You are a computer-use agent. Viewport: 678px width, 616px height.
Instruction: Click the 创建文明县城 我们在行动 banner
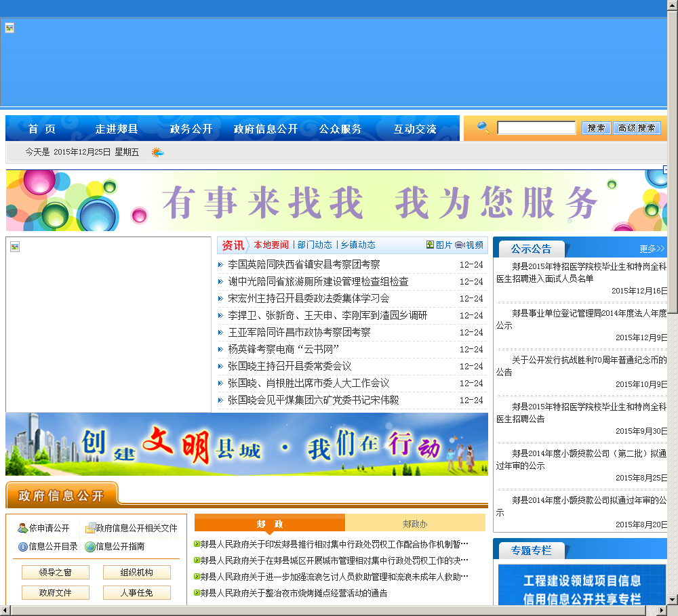coord(247,444)
